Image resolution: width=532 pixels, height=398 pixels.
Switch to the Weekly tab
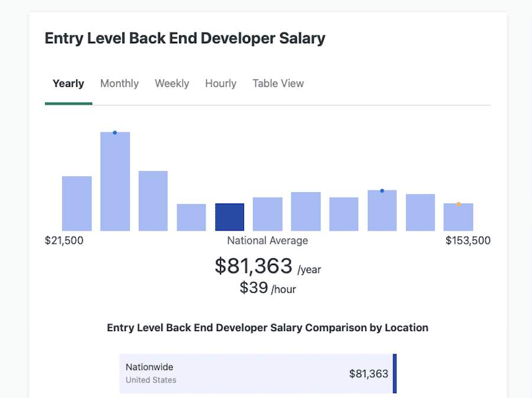point(171,83)
